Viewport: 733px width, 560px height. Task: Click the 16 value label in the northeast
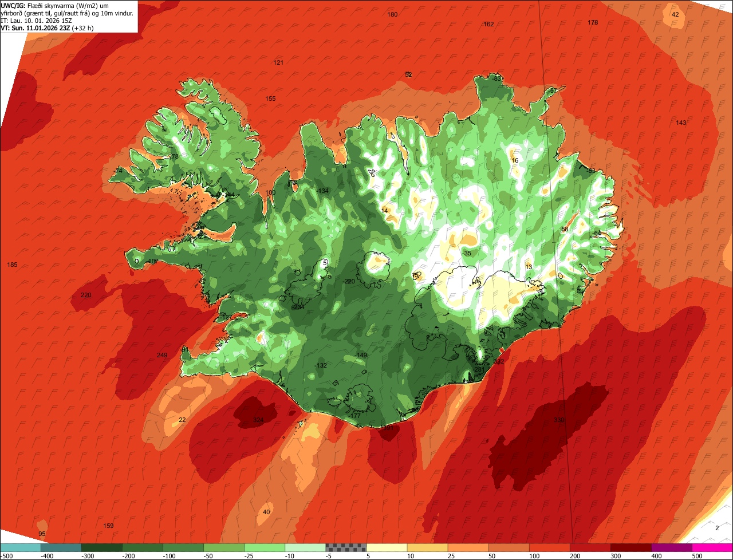click(515, 160)
